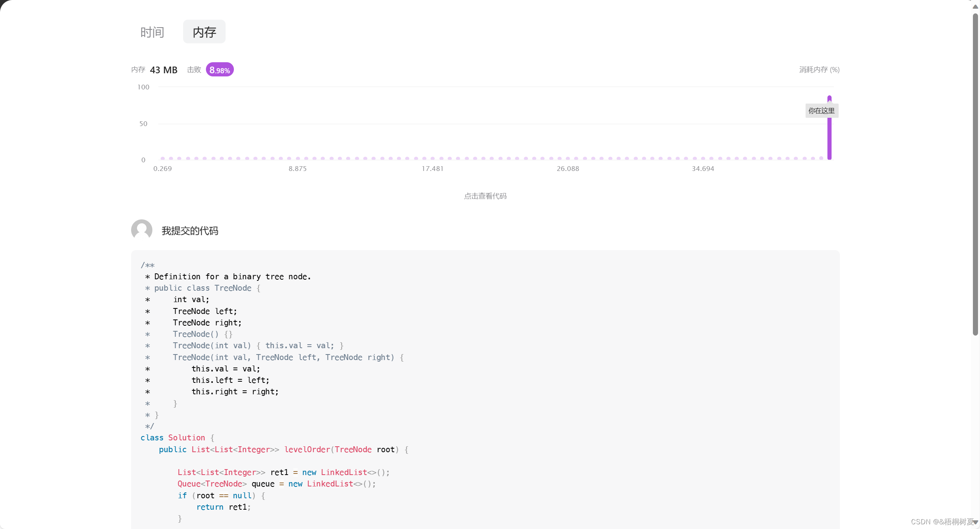Click the 100 y-axis label
This screenshot has height=529, width=980.
pos(143,87)
